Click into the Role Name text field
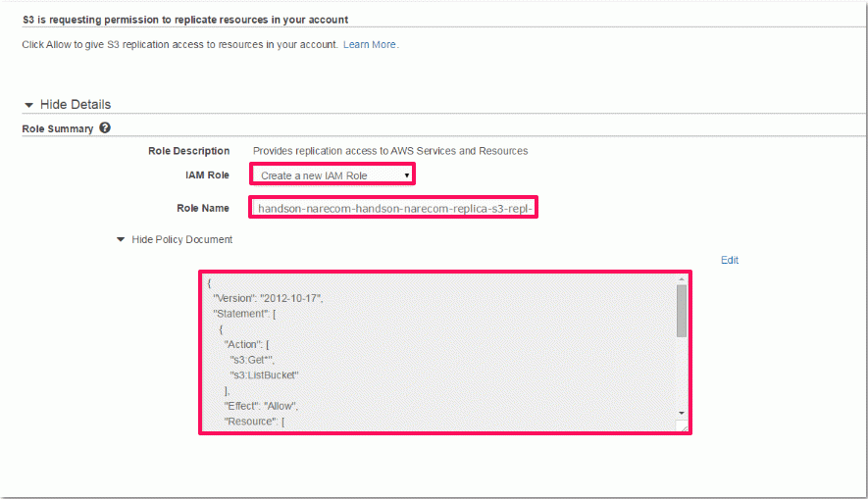 [393, 208]
